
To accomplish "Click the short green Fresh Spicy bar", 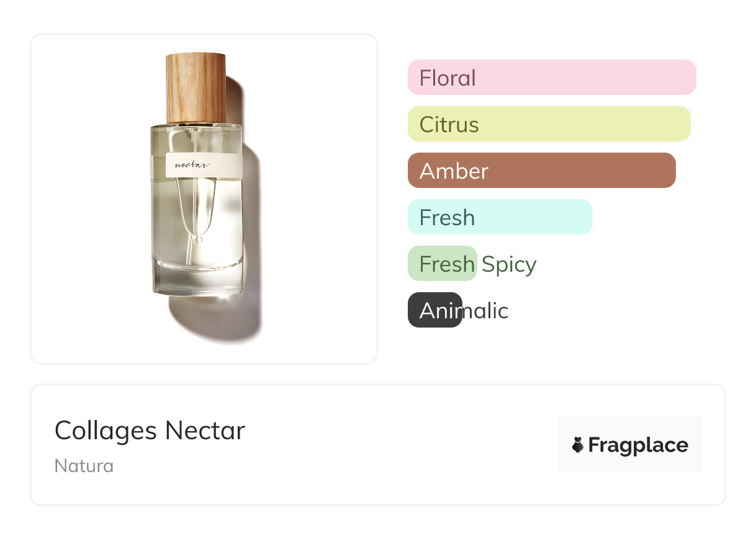I will [x=442, y=264].
